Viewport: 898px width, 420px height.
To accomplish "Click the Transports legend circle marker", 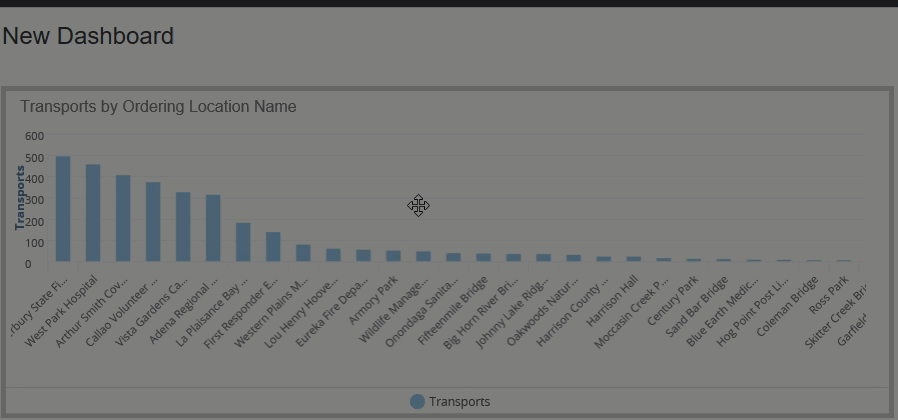I will [417, 401].
